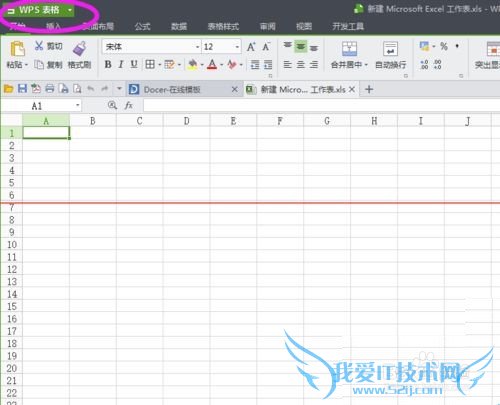Increase decimal places icon
Image resolution: width=500 pixels, height=405 pixels.
tap(424, 64)
